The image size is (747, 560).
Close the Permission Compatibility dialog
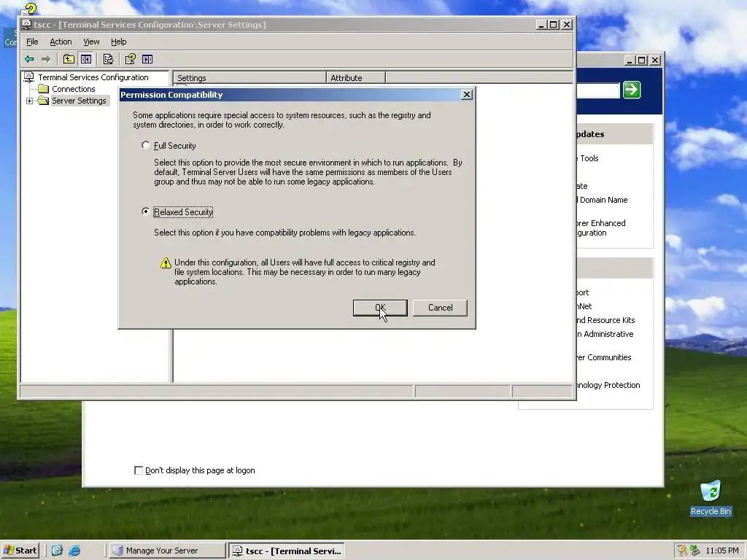coord(467,95)
